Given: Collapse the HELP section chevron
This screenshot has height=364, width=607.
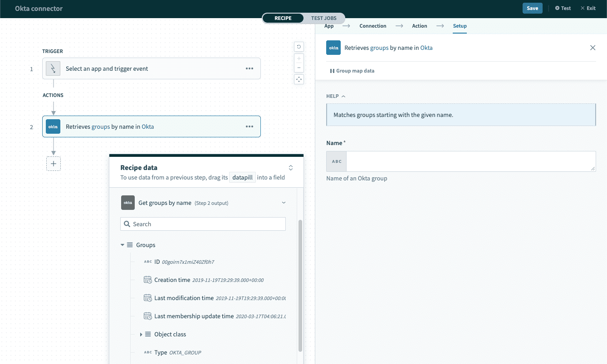Looking at the screenshot, I should 343,96.
